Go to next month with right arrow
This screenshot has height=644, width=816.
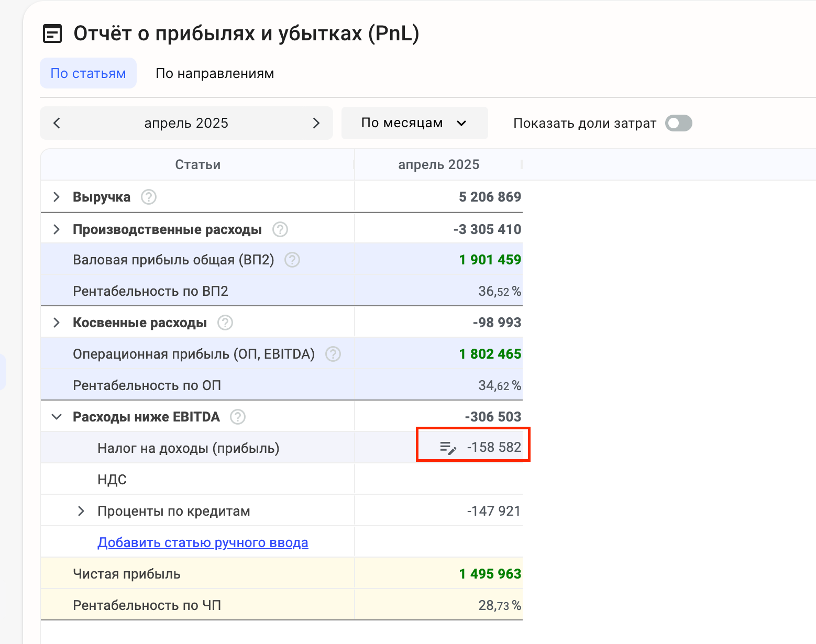coord(316,123)
